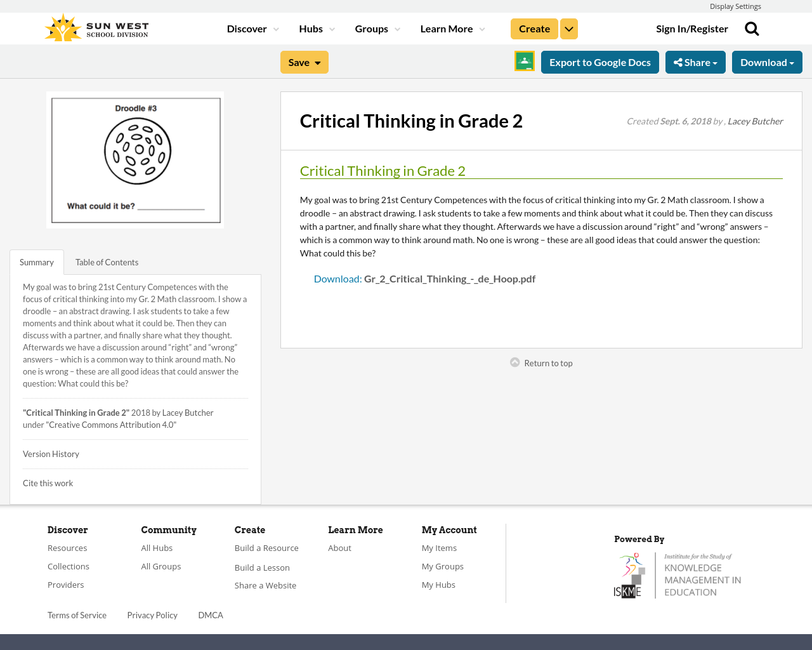Screen dimensions: 812x650
Task: Click Sign In/Register
Action: pos(691,27)
